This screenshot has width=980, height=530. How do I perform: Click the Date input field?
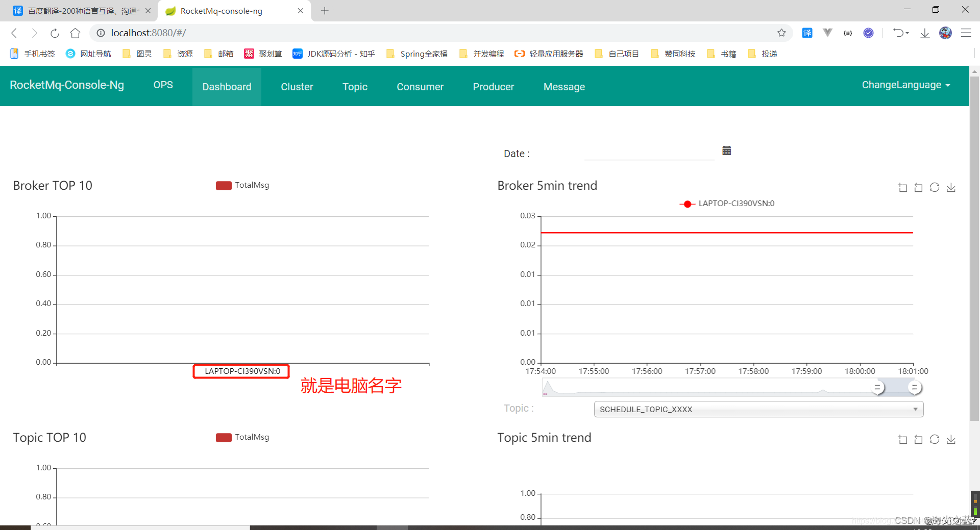coord(649,153)
